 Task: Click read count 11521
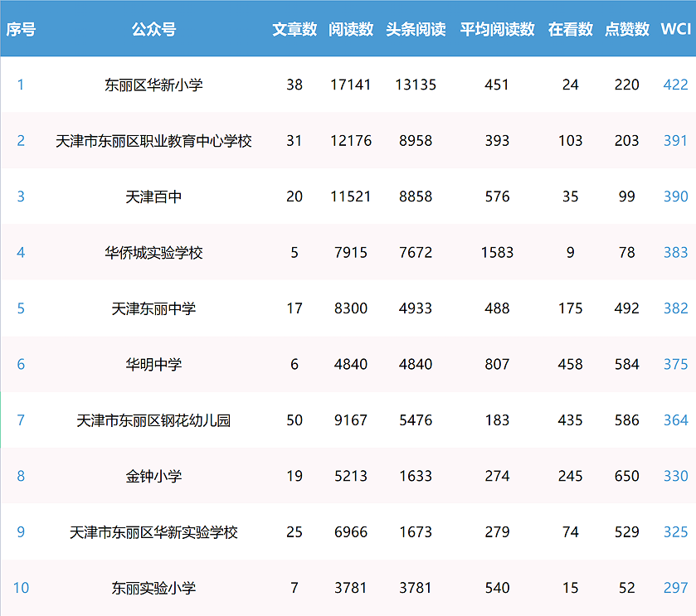click(351, 197)
